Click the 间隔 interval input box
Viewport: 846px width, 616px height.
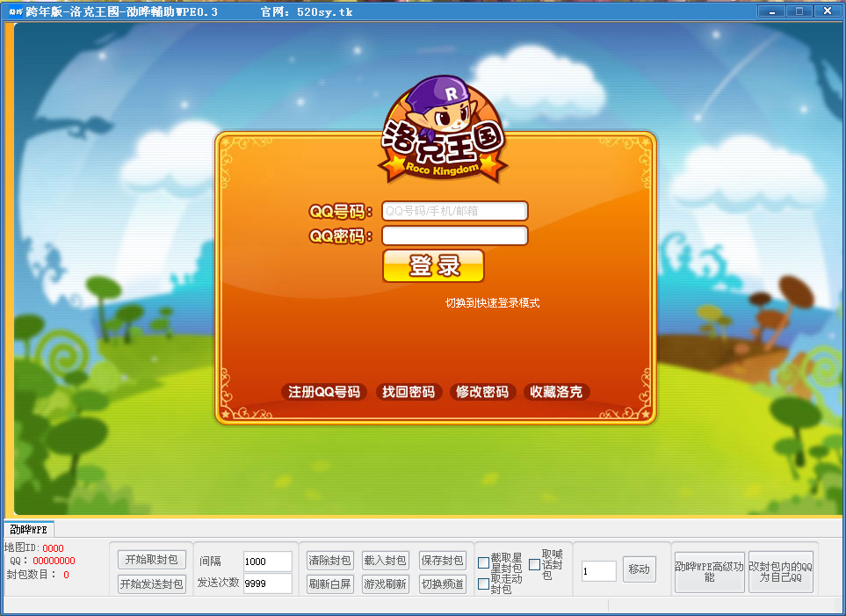tap(267, 562)
